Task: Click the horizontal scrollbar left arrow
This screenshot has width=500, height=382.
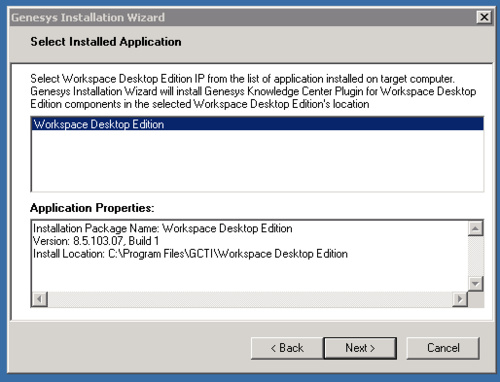Action: coord(40,299)
